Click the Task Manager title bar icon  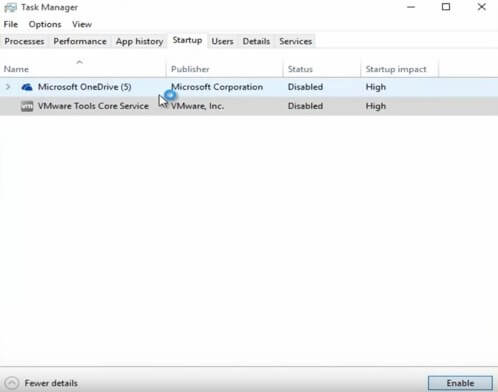[10, 7]
